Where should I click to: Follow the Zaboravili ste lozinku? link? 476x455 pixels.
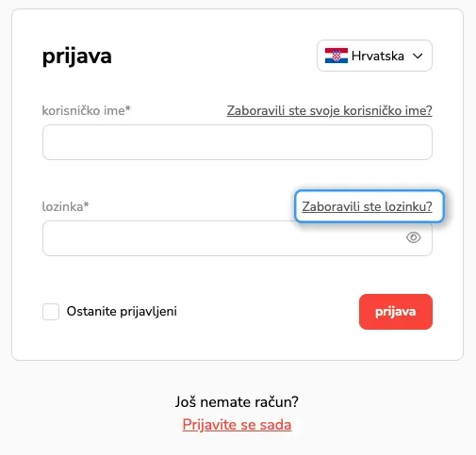(367, 206)
